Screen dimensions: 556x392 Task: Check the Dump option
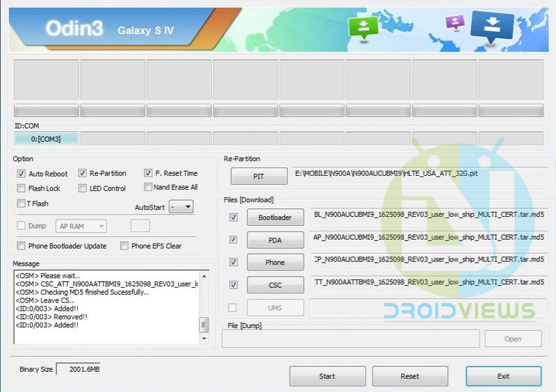[21, 226]
